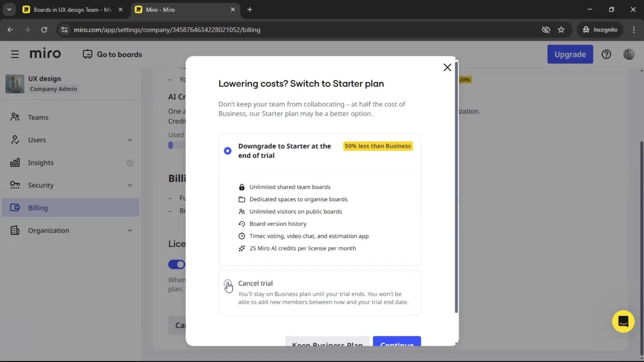
Task: Click the Miro AI credits sparkle icon
Action: pyautogui.click(x=241, y=248)
